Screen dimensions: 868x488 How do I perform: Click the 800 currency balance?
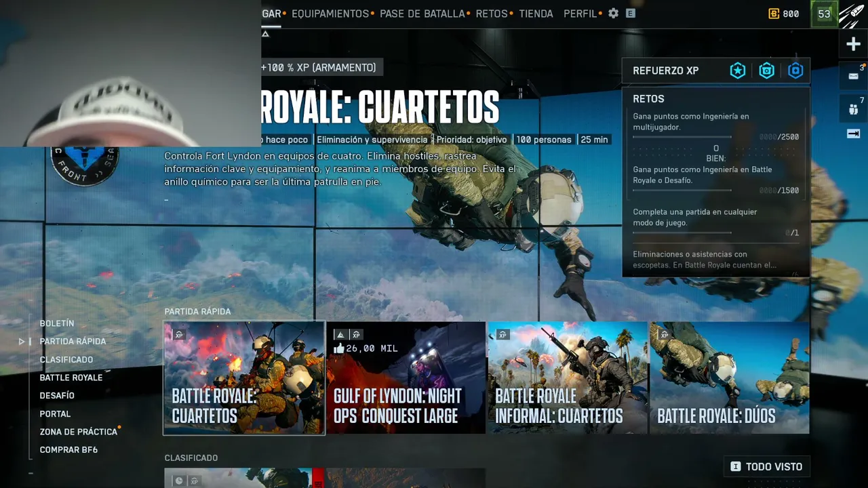[791, 14]
